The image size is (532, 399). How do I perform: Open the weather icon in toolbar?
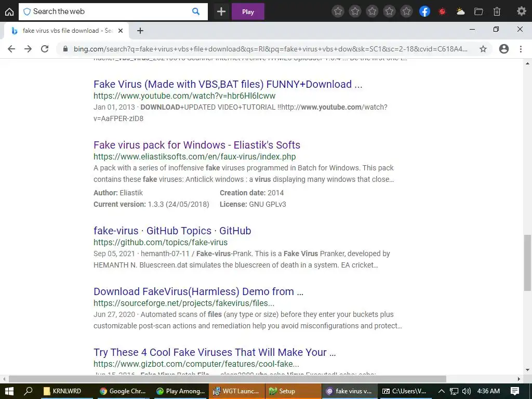[460, 11]
